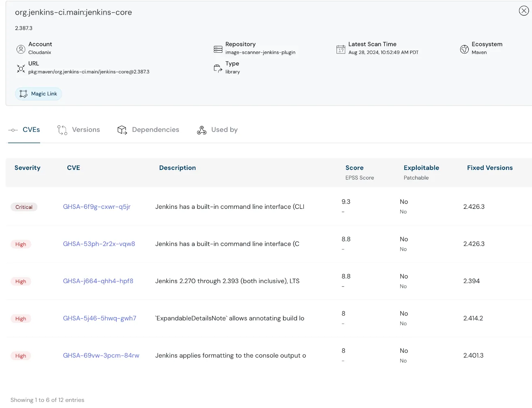Click the Ecosystem Maven icon
Viewport: 532px width, 408px height.
[x=464, y=49]
